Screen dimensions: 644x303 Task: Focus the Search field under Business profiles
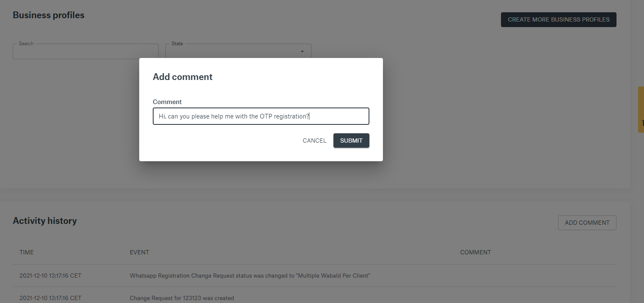[x=85, y=52]
